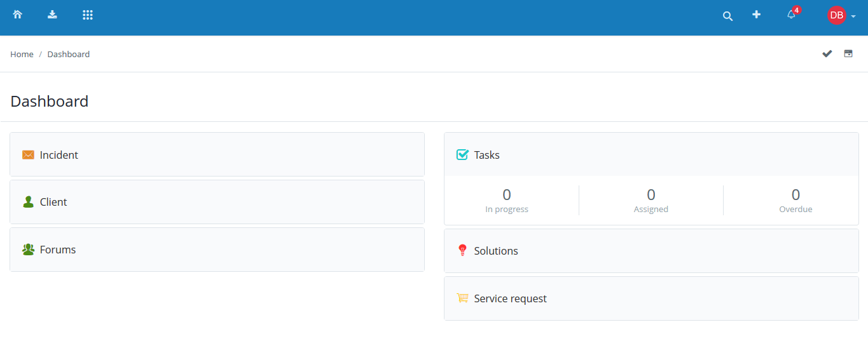Viewport: 868px width, 341px height.
Task: Open the download tray icon
Action: click(53, 15)
